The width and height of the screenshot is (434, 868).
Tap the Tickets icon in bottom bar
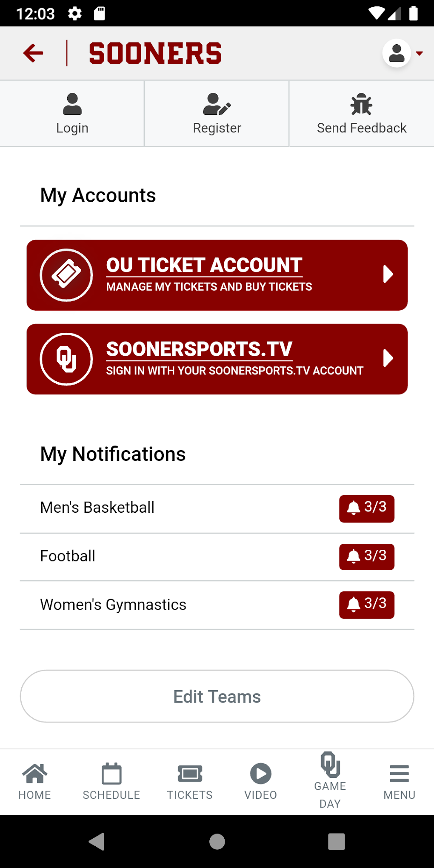[x=190, y=774]
